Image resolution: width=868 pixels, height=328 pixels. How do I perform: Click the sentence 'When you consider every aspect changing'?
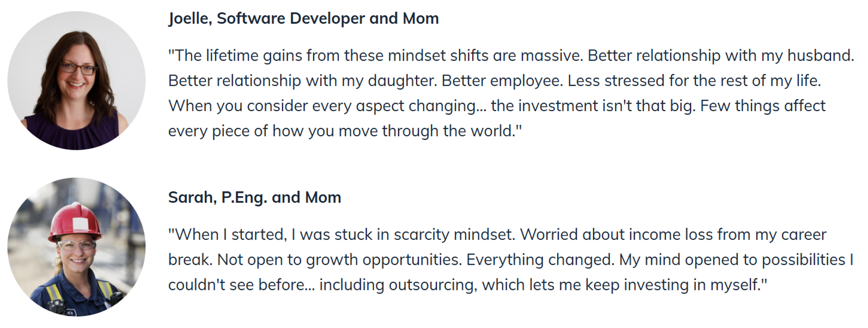pyautogui.click(x=327, y=106)
